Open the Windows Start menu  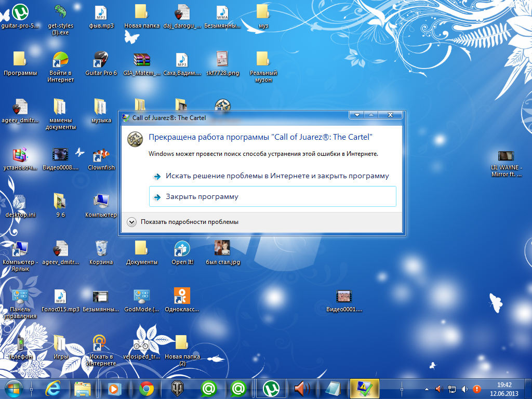click(x=14, y=389)
